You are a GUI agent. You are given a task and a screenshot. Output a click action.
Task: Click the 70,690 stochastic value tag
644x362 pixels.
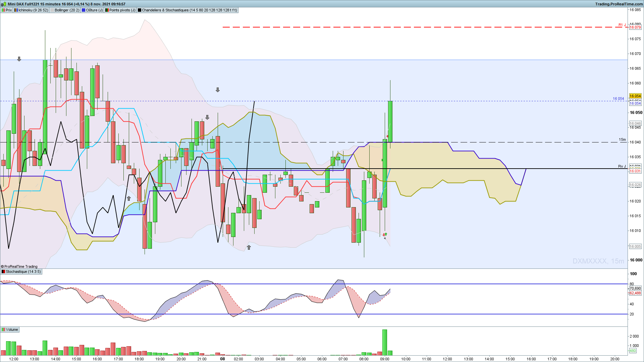pyautogui.click(x=635, y=288)
